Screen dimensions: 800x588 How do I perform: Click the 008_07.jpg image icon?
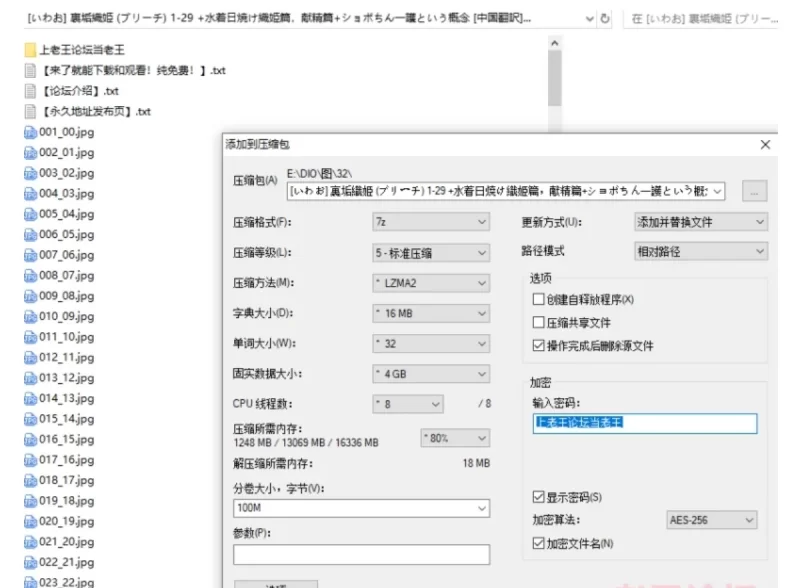30,276
